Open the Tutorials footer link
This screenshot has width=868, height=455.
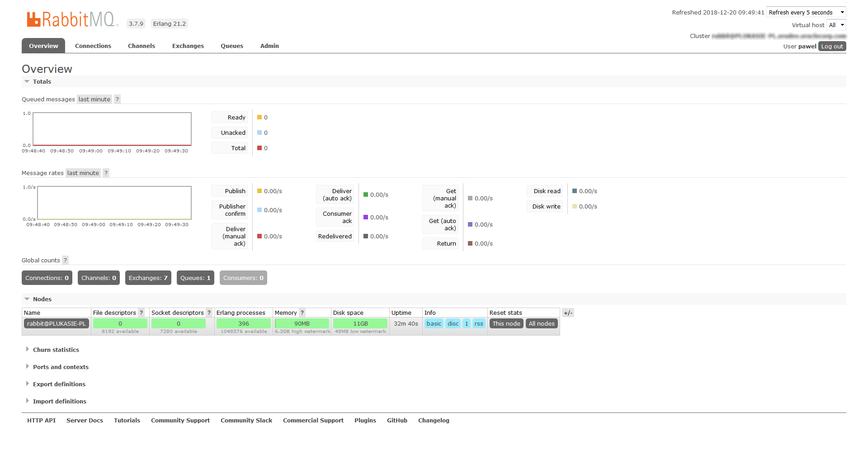click(x=127, y=420)
